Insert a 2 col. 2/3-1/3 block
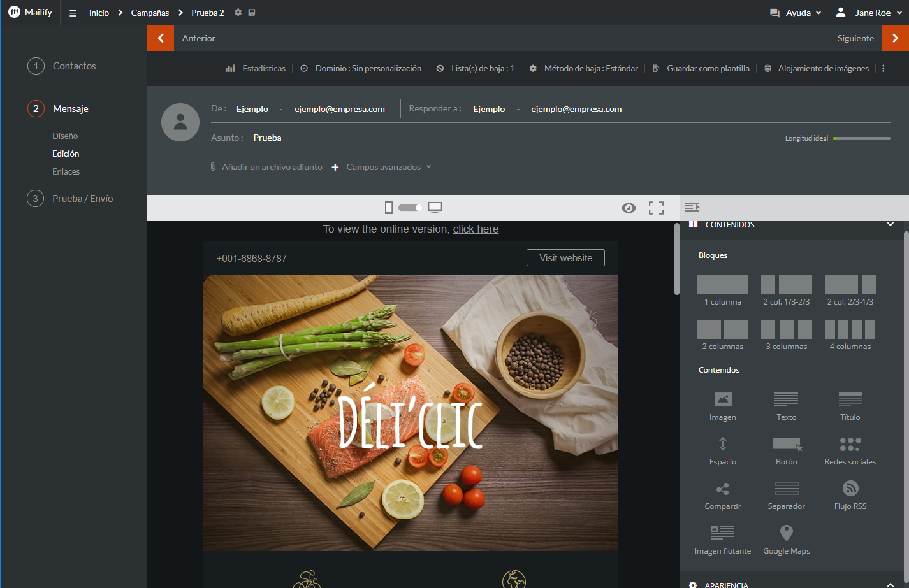 (x=850, y=290)
